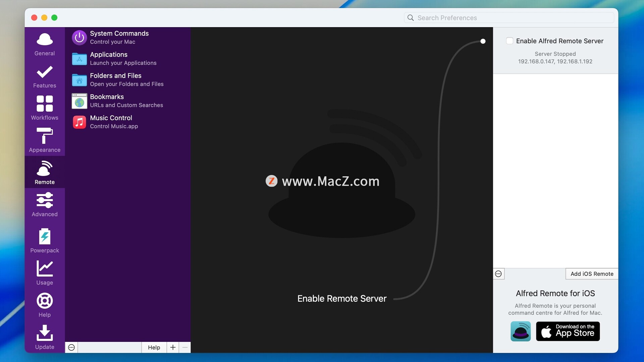Open options menu beside Add iOS Remote
The width and height of the screenshot is (644, 362).
click(498, 274)
